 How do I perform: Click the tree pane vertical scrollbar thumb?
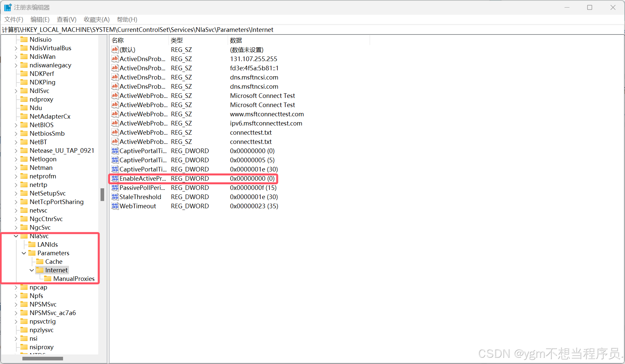pyautogui.click(x=102, y=194)
